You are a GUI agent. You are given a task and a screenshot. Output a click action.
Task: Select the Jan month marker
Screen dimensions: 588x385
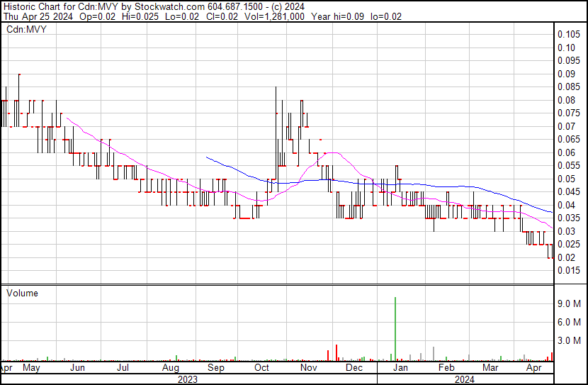[x=400, y=368]
